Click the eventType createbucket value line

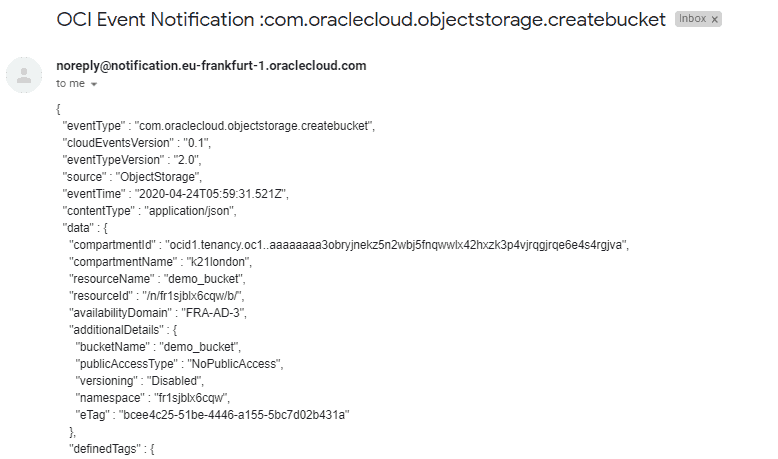click(218, 126)
